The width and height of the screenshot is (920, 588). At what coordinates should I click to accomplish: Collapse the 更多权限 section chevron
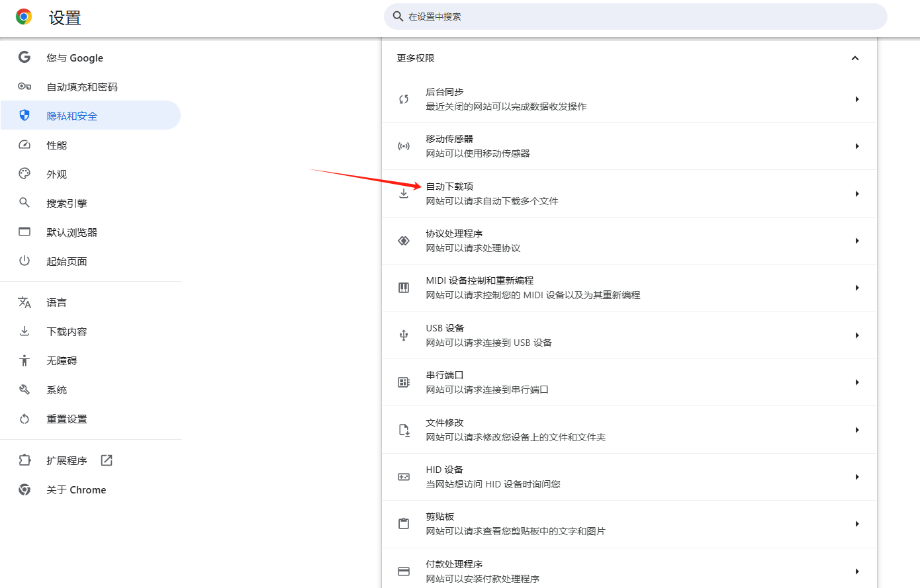point(855,58)
